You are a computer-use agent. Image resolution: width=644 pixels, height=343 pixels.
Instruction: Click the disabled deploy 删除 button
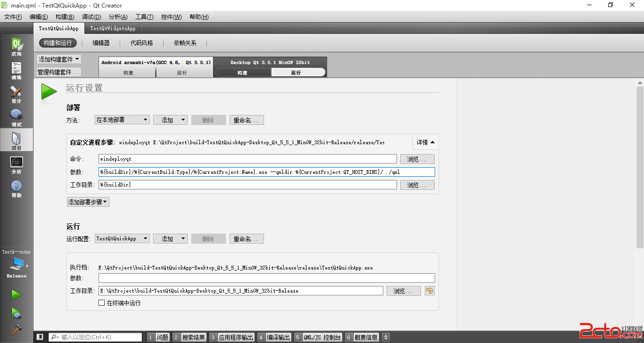pyautogui.click(x=208, y=120)
